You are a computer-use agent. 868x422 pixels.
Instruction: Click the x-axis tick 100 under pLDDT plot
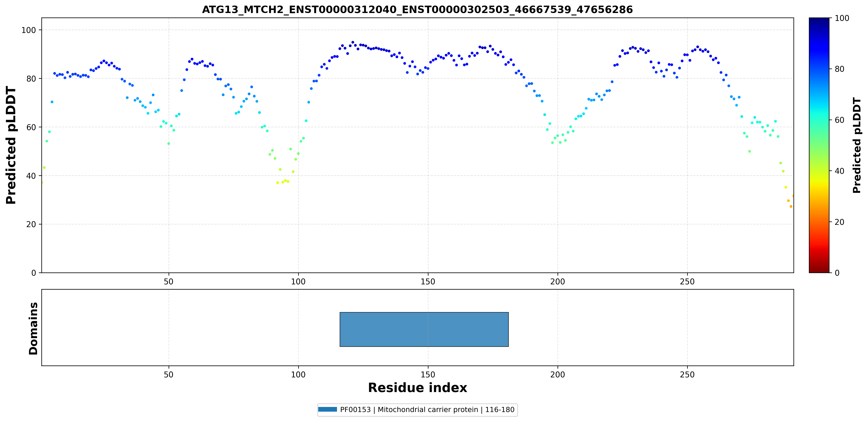pyautogui.click(x=298, y=282)
